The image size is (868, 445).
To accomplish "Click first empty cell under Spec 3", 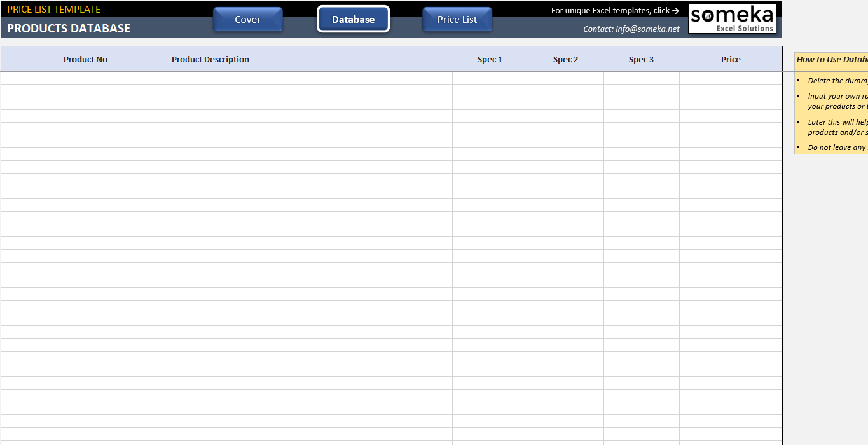I will click(x=642, y=78).
